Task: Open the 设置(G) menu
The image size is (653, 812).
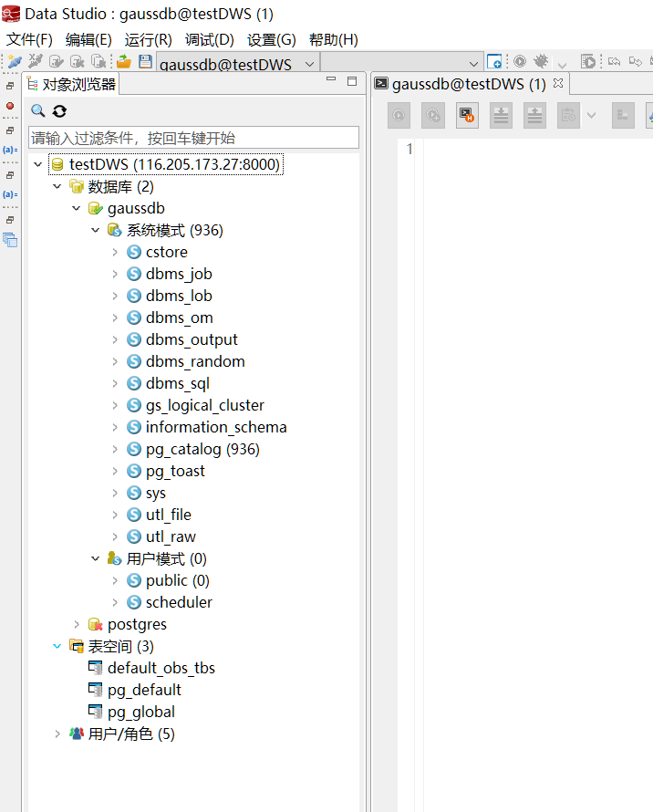Action: click(x=272, y=40)
